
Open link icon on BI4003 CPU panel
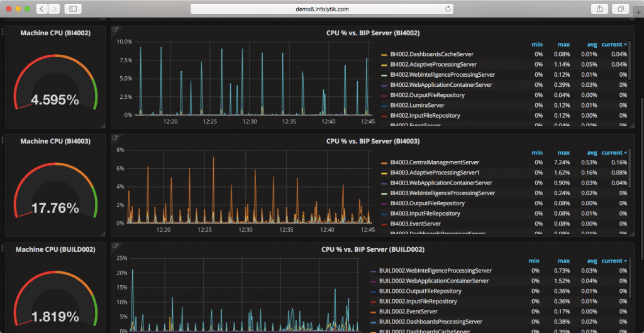click(x=115, y=138)
